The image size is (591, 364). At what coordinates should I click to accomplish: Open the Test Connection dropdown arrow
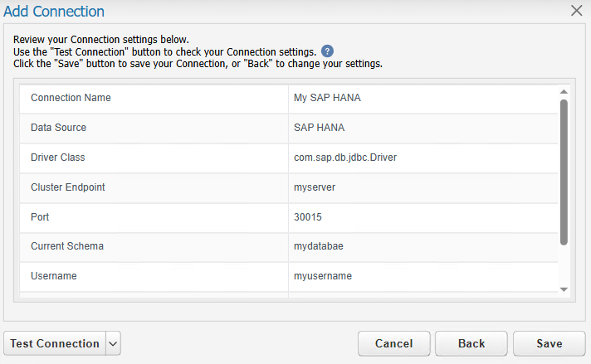(x=113, y=343)
